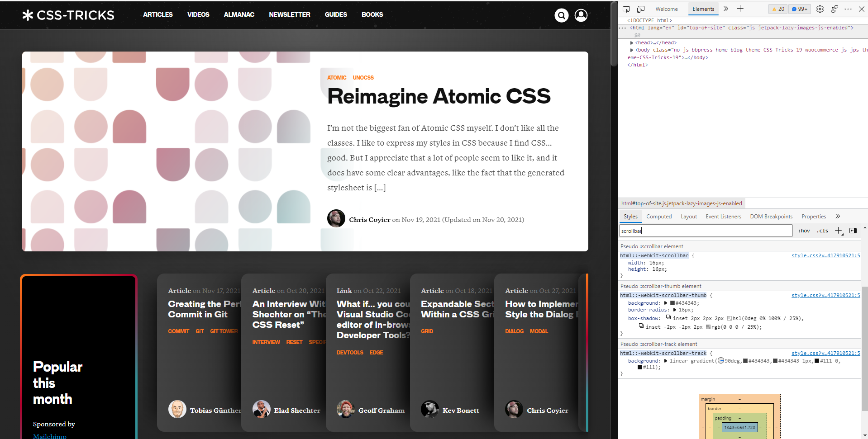Open DevTools settings gear
Image resolution: width=868 pixels, height=439 pixels.
820,9
